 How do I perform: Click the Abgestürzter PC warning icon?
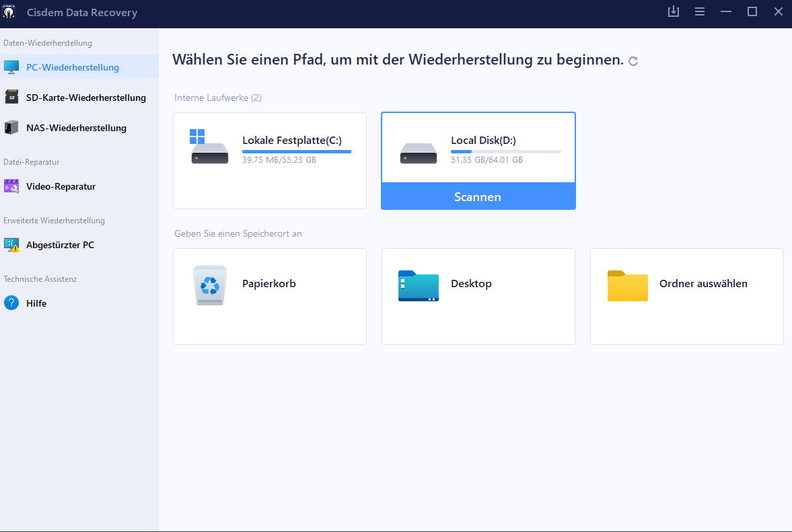tap(11, 245)
